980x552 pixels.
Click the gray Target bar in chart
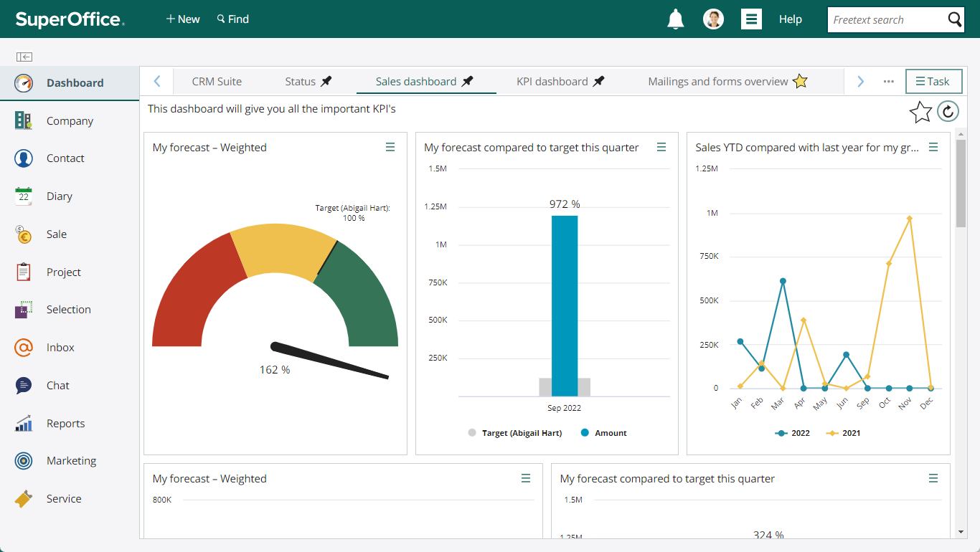tap(545, 387)
